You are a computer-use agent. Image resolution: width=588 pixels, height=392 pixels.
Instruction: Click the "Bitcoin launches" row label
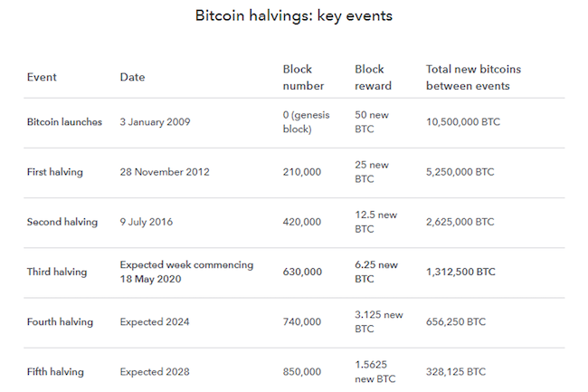(x=64, y=121)
